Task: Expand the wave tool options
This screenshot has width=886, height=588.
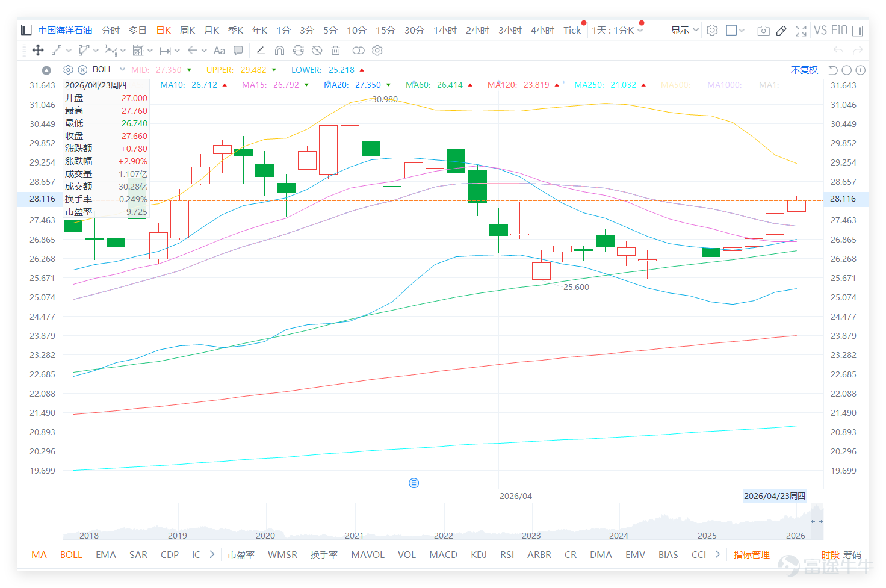Action: pyautogui.click(x=123, y=51)
